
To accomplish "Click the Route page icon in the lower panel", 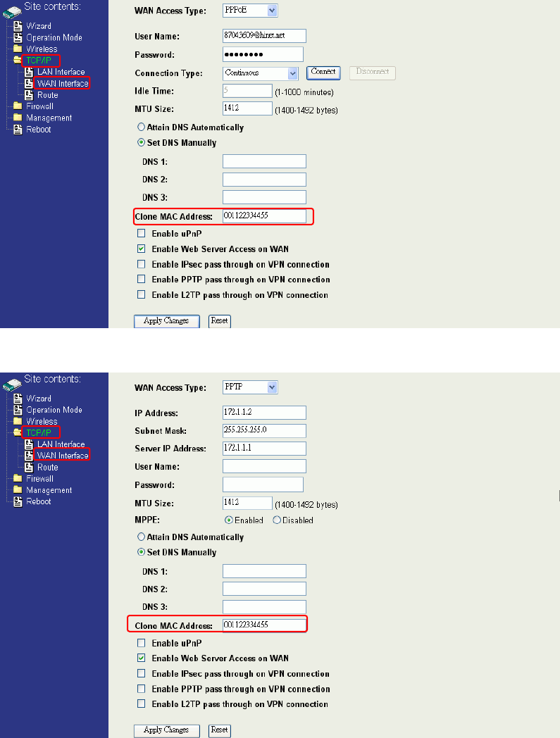I will click(29, 468).
